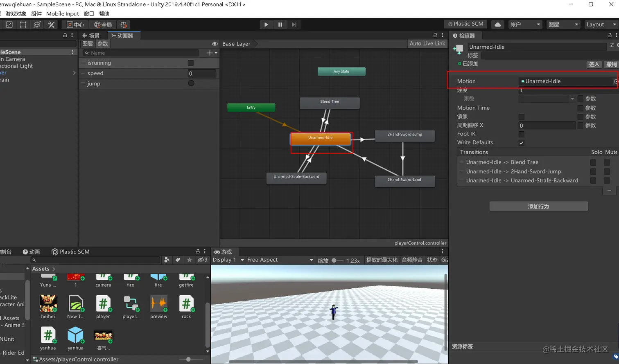Select the 2Hand-Sword-Jump state node

pos(405,136)
